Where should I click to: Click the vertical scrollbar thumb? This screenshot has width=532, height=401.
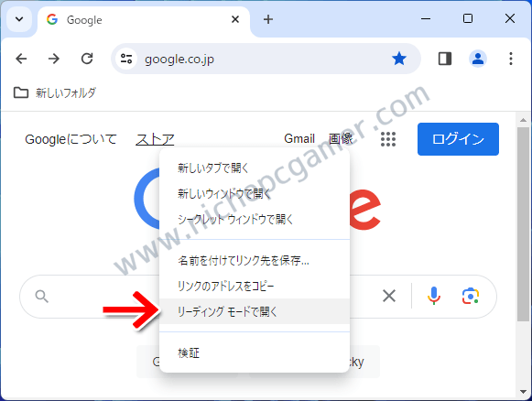(x=523, y=224)
